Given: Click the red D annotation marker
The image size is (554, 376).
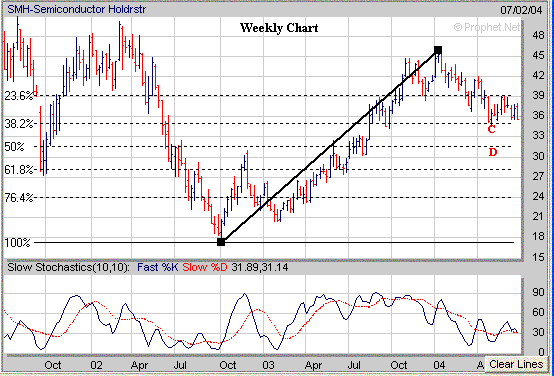Looking at the screenshot, I should click(493, 152).
